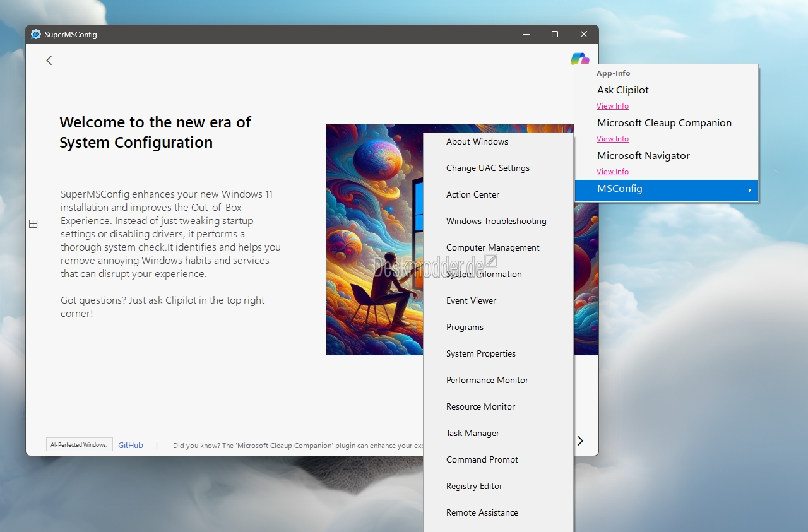
Task: Select Microsoft Navigator menu entry
Action: coord(643,156)
